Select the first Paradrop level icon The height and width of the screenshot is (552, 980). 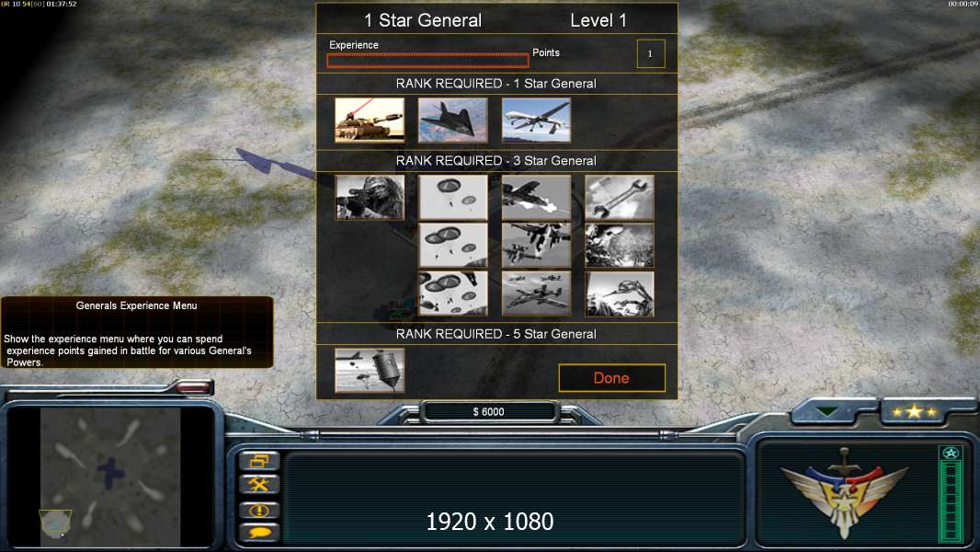452,198
